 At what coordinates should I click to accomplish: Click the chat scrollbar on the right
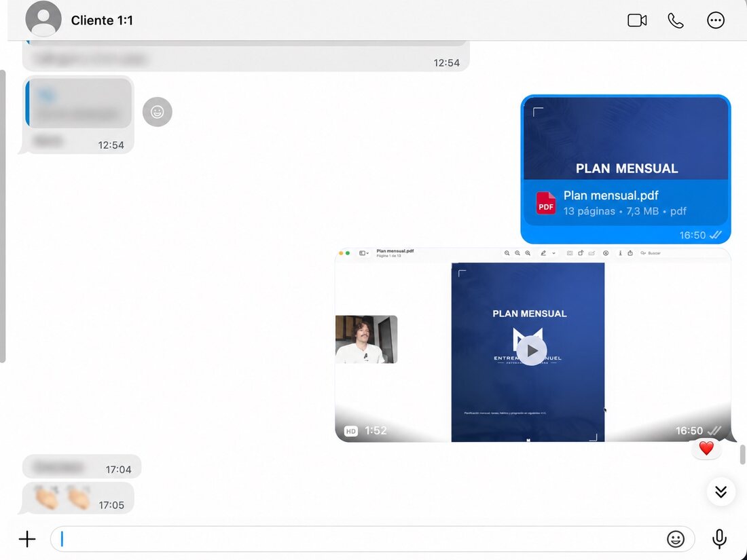(x=742, y=454)
